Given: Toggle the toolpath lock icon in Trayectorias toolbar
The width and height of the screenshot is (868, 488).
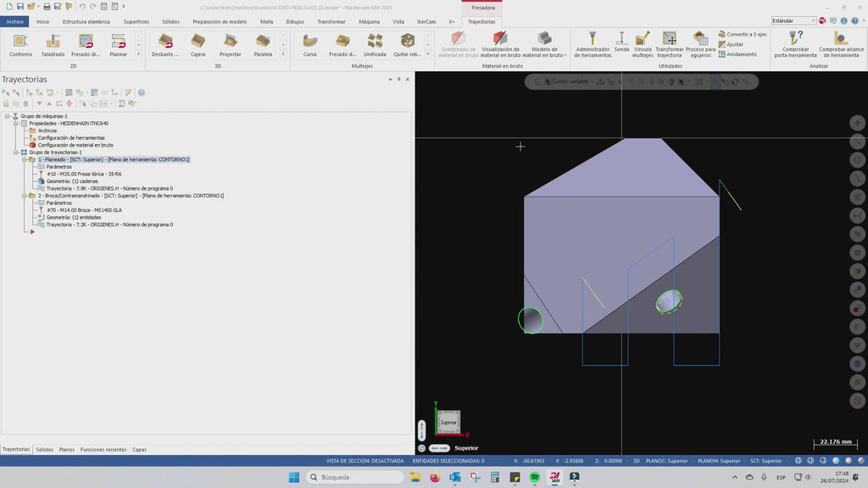Looking at the screenshot, I should (x=7, y=103).
